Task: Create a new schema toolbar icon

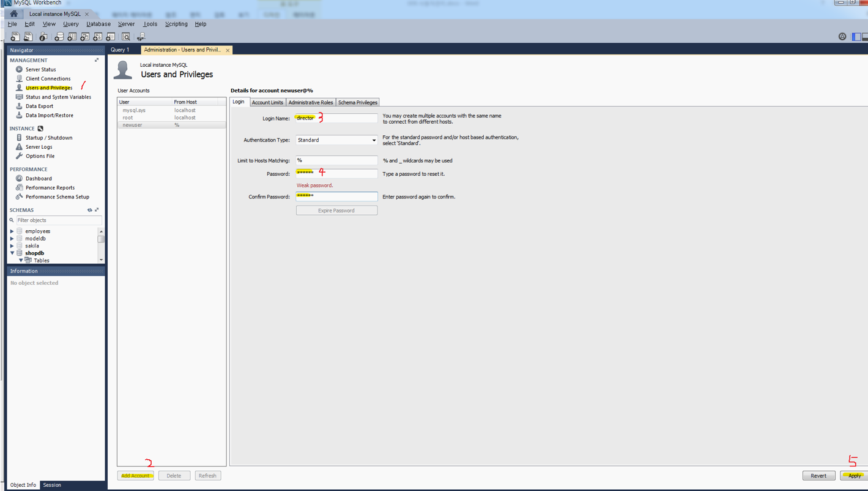Action: (x=59, y=37)
